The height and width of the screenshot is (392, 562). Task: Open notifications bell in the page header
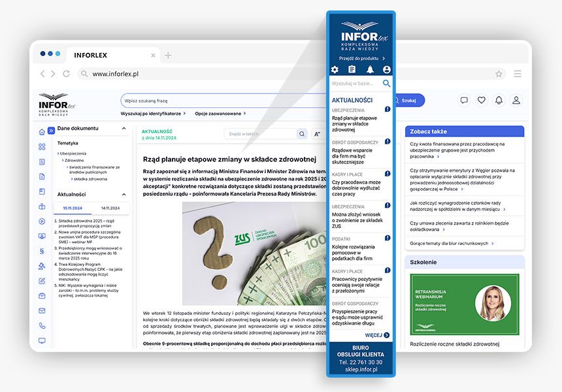point(499,101)
